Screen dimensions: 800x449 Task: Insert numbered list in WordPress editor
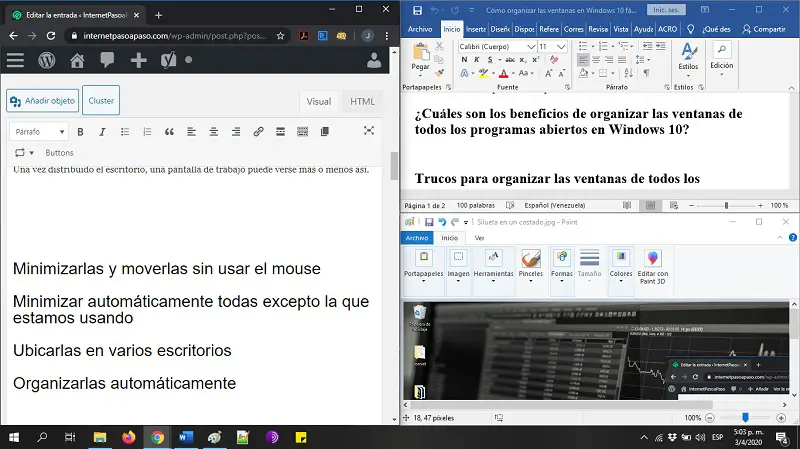[x=147, y=132]
